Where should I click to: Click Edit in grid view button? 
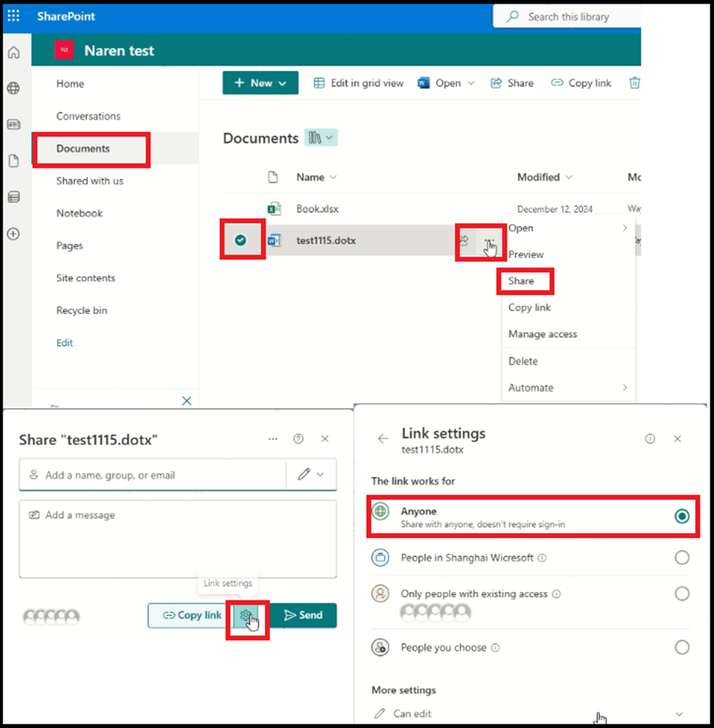358,83
